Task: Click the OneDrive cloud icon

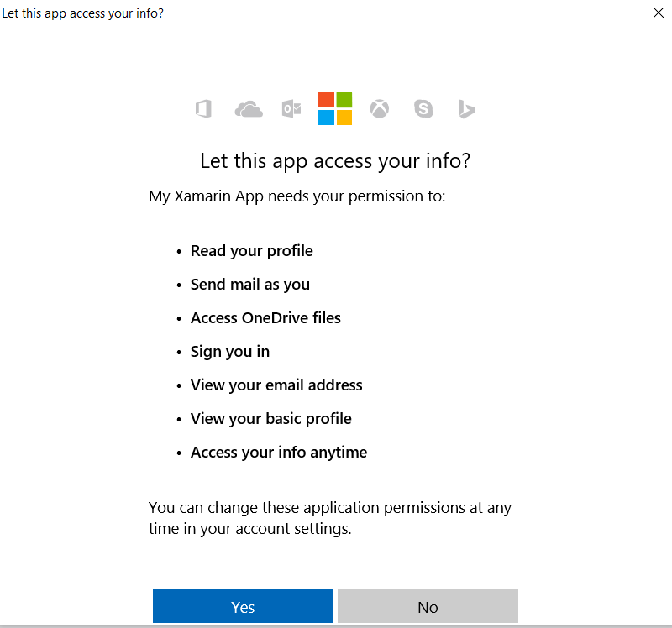Action: point(249,109)
